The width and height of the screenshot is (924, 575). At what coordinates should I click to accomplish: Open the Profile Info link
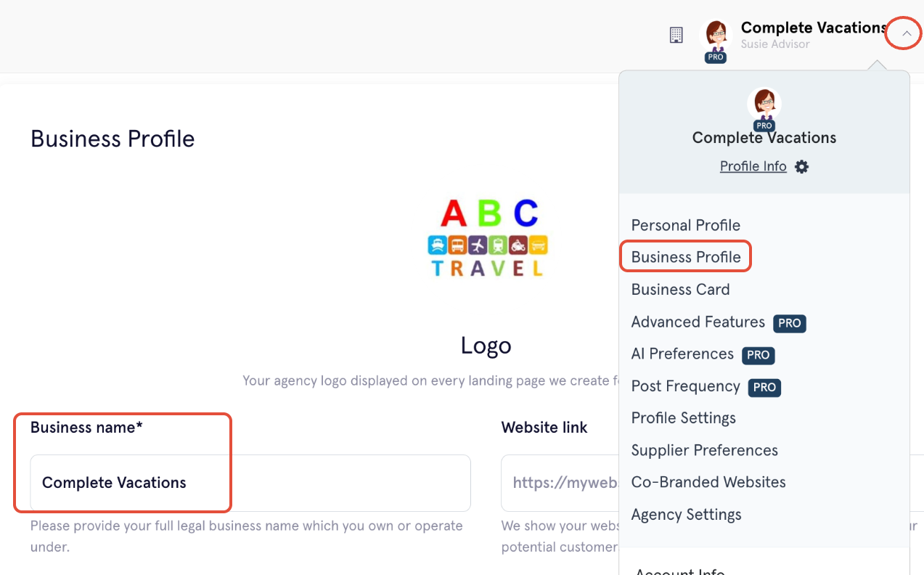tap(753, 166)
